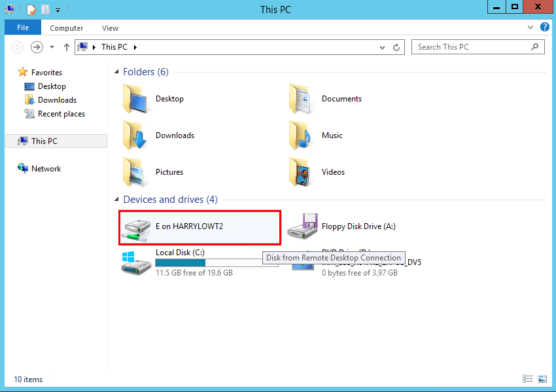
Task: Switch to the View ribbon tab
Action: tap(110, 28)
